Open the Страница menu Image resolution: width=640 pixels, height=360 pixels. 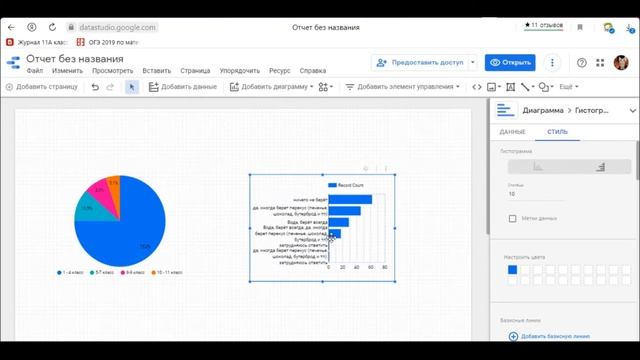click(x=195, y=71)
